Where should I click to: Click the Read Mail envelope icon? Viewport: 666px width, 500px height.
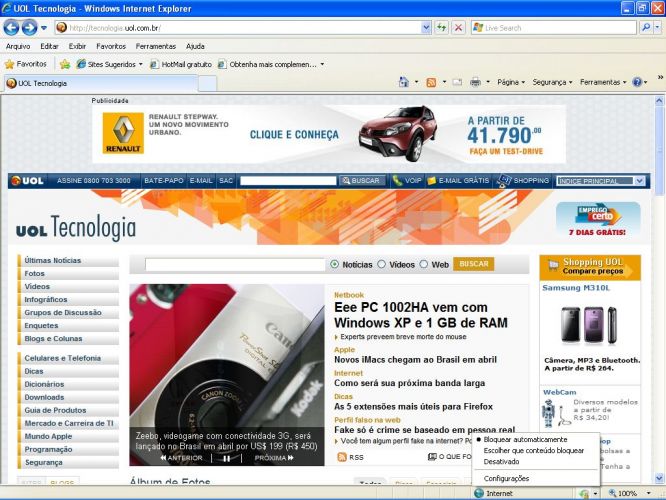(457, 82)
